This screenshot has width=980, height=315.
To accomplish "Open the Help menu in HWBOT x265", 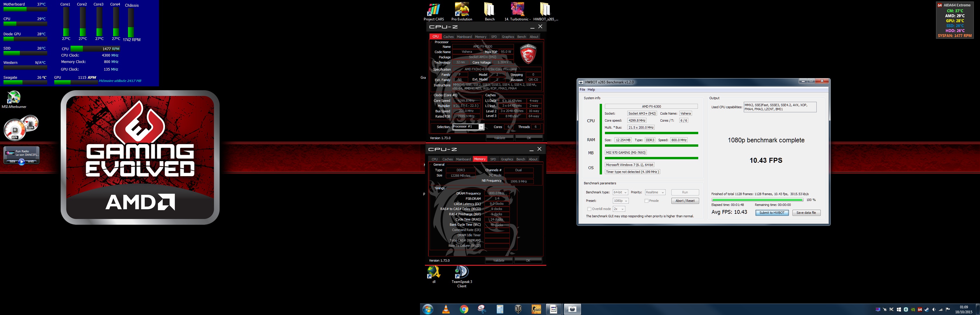I will [591, 90].
